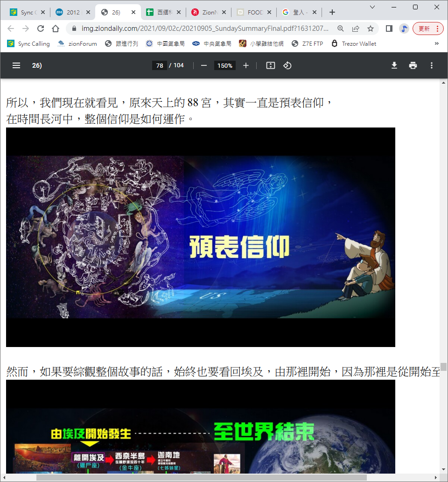
Task: Go forward in browser history
Action: pos(26,28)
